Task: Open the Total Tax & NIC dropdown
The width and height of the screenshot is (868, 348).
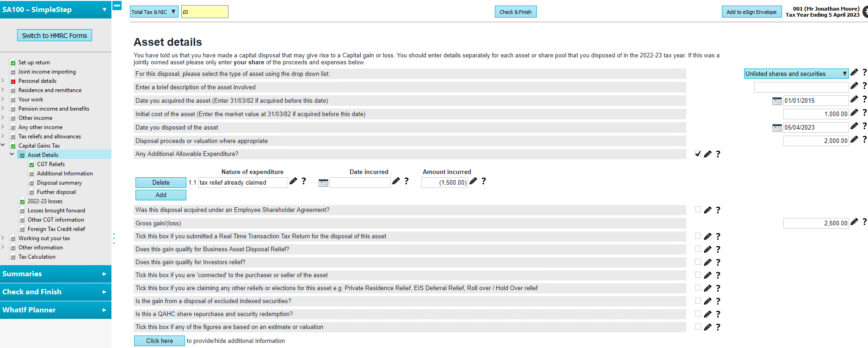Action: click(154, 11)
